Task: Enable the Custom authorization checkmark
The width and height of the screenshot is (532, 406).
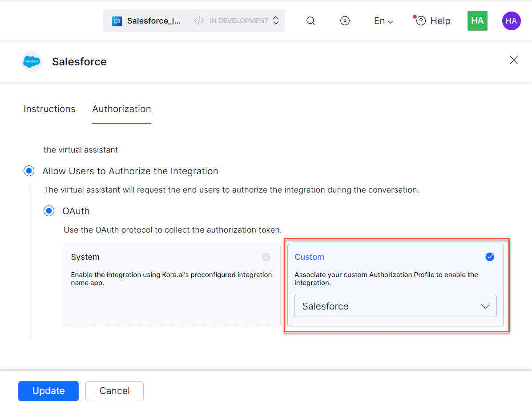Action: coord(490,257)
